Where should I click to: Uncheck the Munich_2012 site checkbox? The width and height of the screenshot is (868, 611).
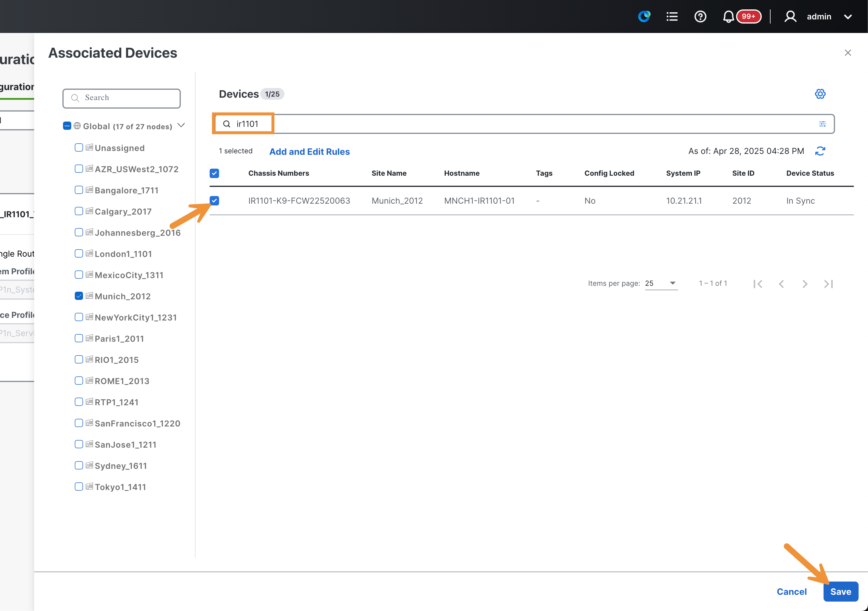coord(79,296)
